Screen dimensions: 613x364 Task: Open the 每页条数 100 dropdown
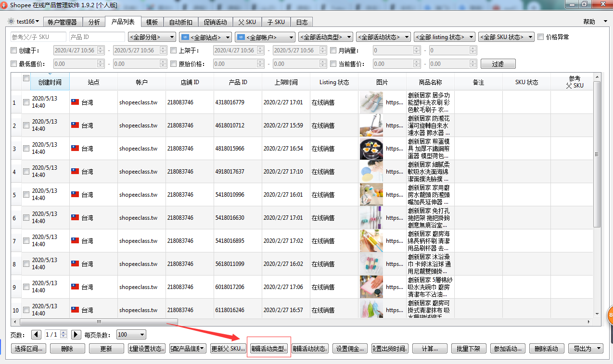click(131, 335)
